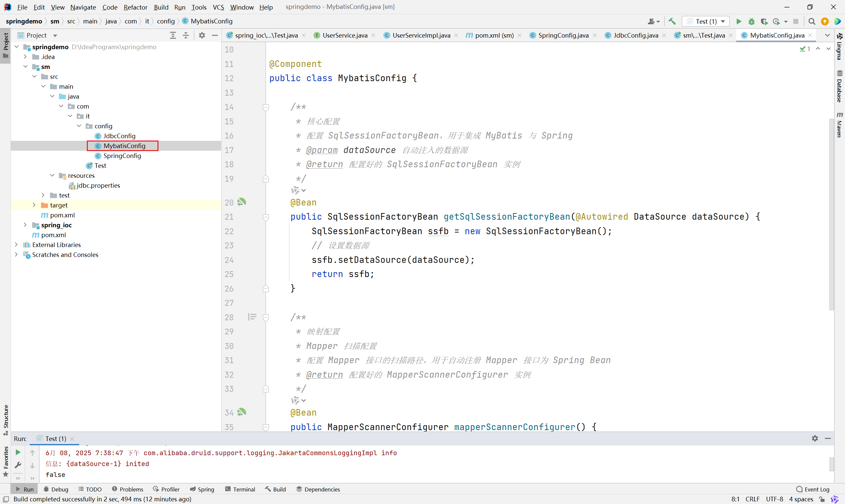Toggle the Database tool window sidebar
The image size is (845, 504).
[x=839, y=87]
